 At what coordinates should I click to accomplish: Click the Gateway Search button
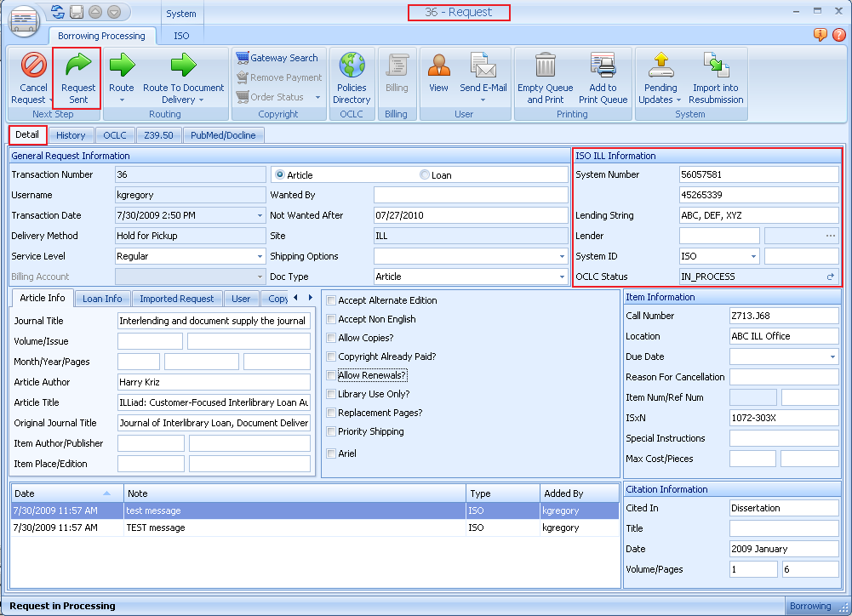277,58
